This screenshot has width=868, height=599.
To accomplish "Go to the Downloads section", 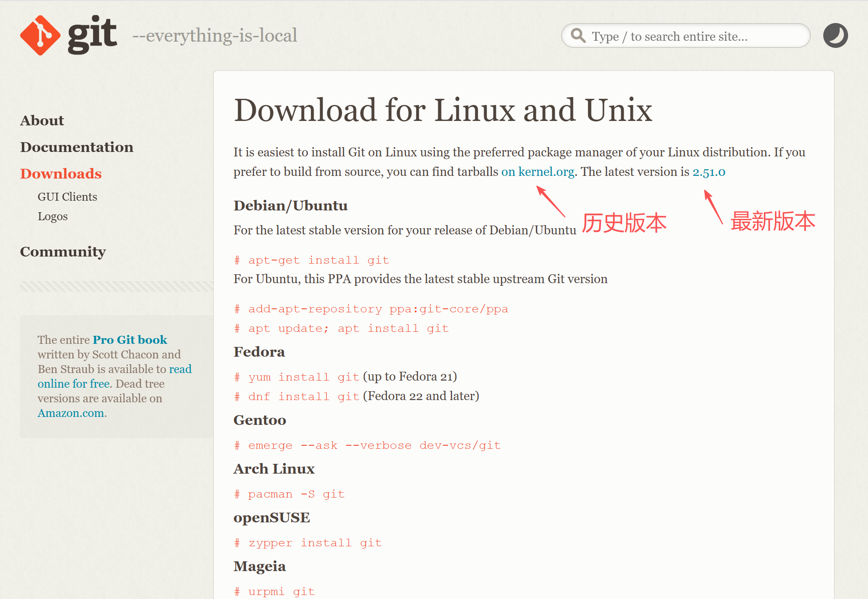I will [61, 174].
